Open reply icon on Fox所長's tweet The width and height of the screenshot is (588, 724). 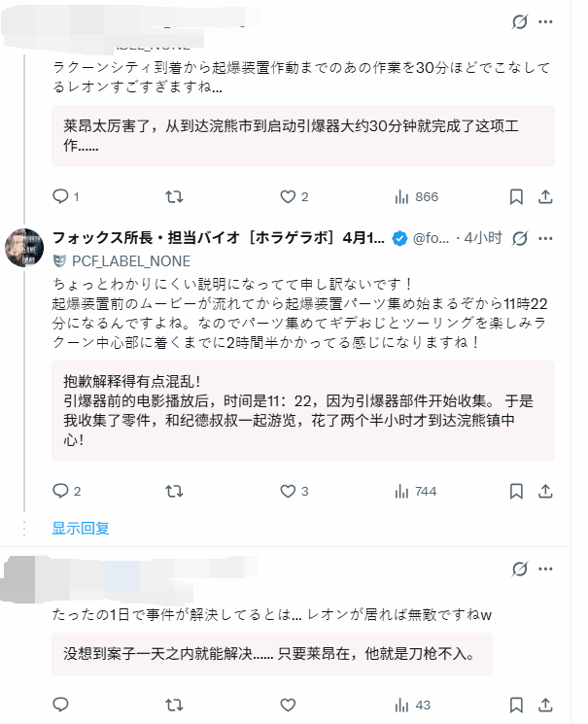(60, 492)
